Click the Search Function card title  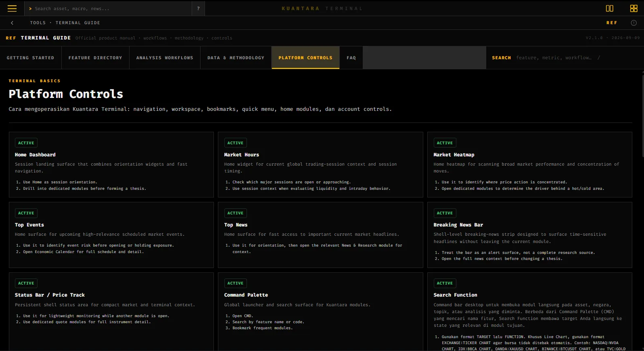click(x=456, y=295)
